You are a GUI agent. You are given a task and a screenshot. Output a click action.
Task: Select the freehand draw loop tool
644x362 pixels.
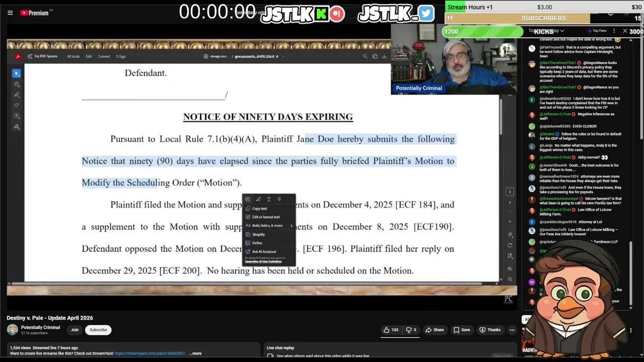click(17, 105)
